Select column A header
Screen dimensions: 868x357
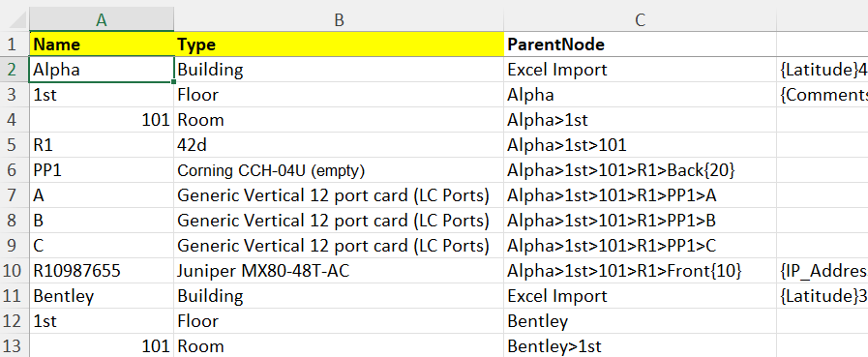[102, 19]
